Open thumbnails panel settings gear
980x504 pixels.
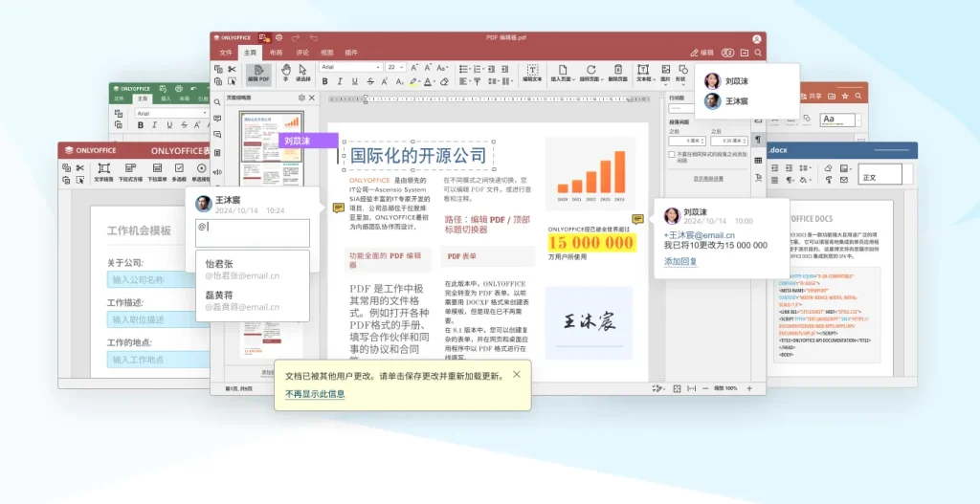[301, 99]
